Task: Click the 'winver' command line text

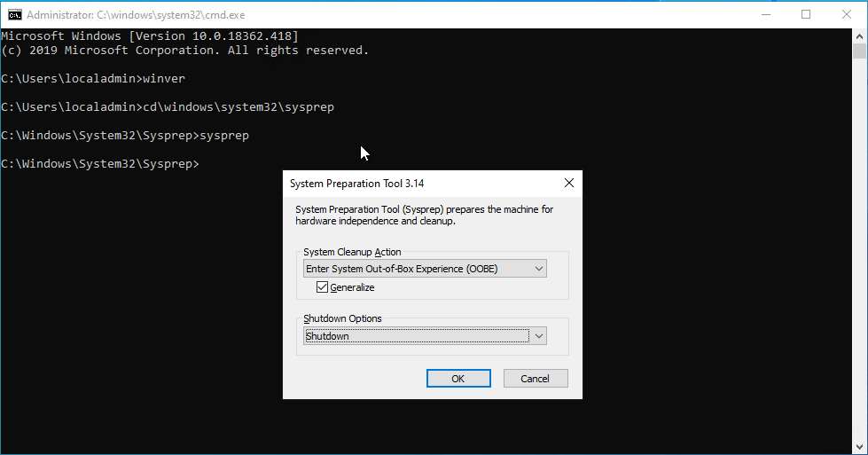Action: pos(93,79)
